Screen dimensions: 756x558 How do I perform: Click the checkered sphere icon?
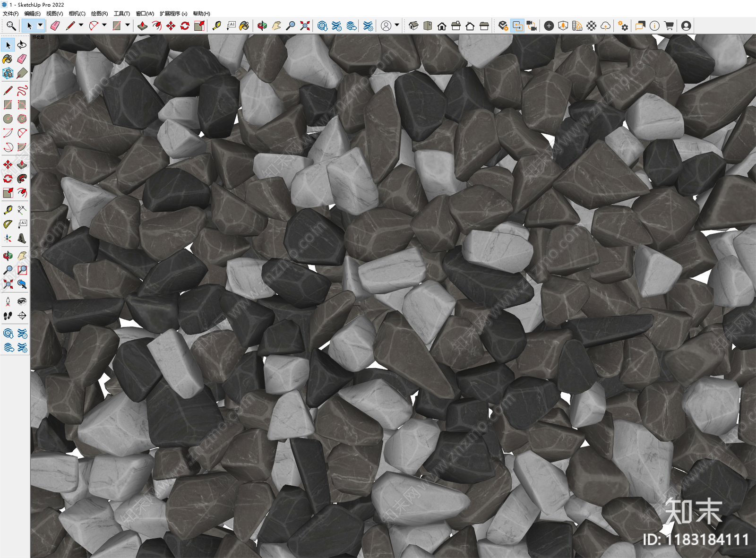tap(592, 26)
